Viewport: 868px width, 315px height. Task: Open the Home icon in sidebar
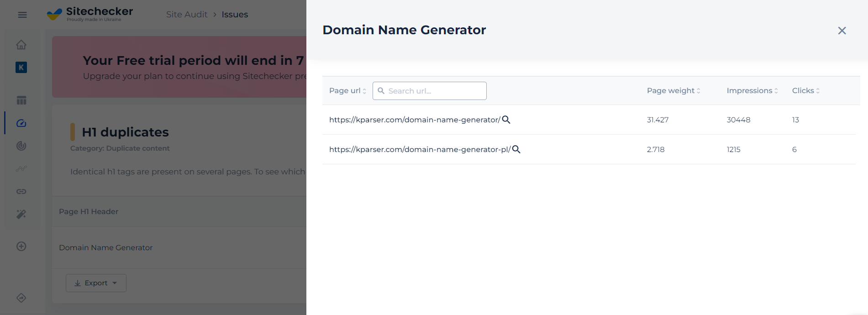tap(21, 45)
